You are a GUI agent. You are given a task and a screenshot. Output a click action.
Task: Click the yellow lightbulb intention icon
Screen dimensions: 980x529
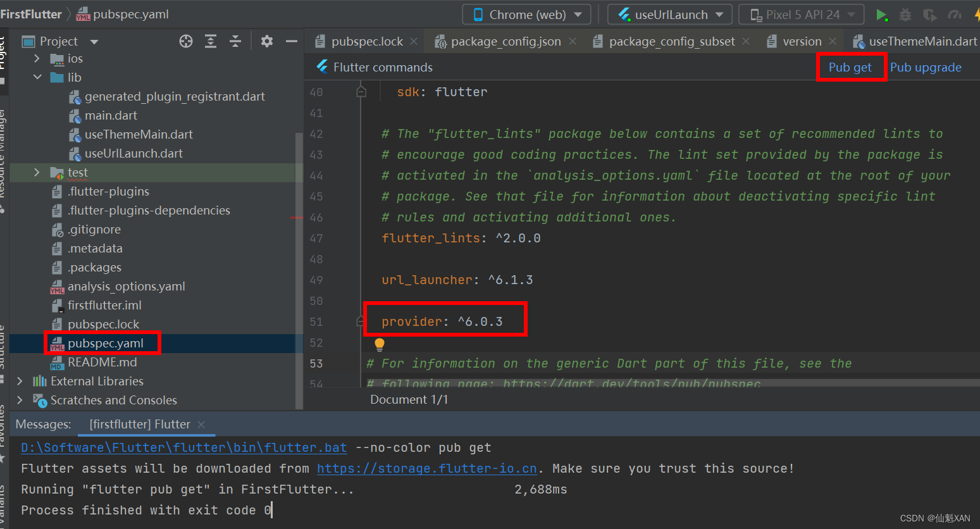[x=380, y=344]
